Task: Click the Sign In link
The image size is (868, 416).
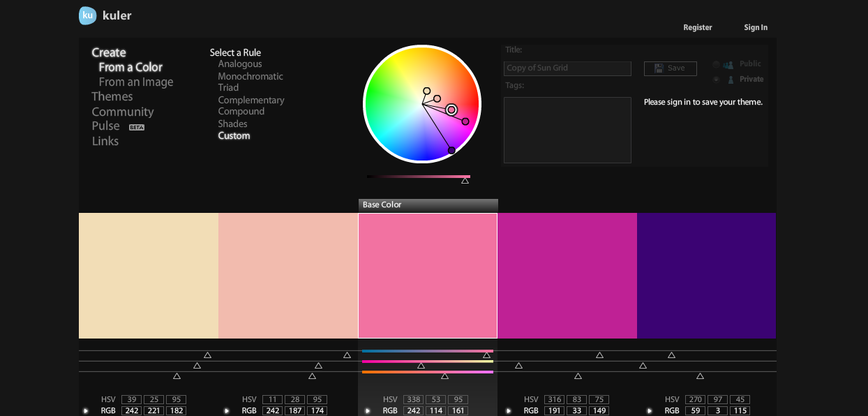Action: coord(756,28)
